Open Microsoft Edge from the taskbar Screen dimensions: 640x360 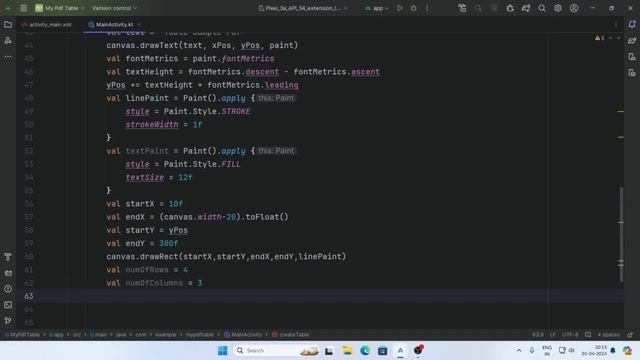(x=365, y=350)
